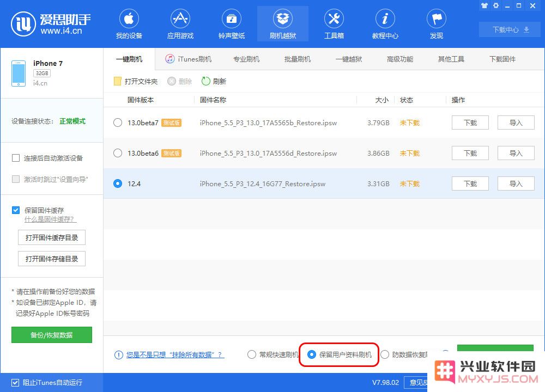
Task: Open 工具箱 toolbox section
Action: 334,24
